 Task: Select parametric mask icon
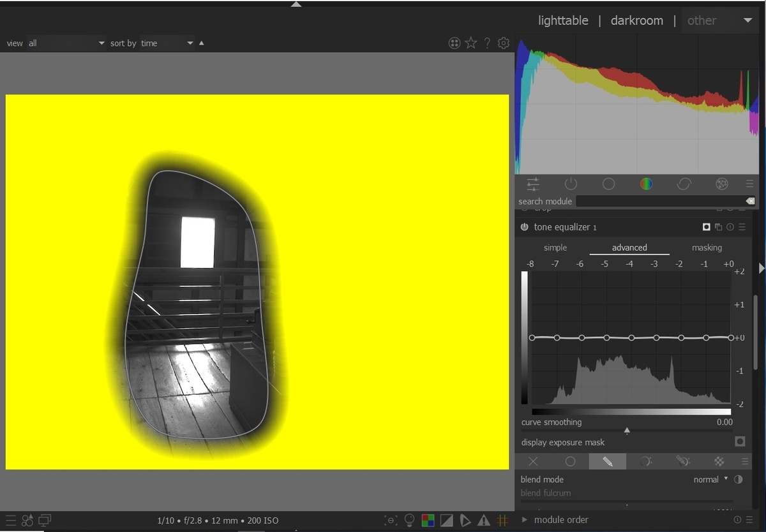(x=645, y=461)
